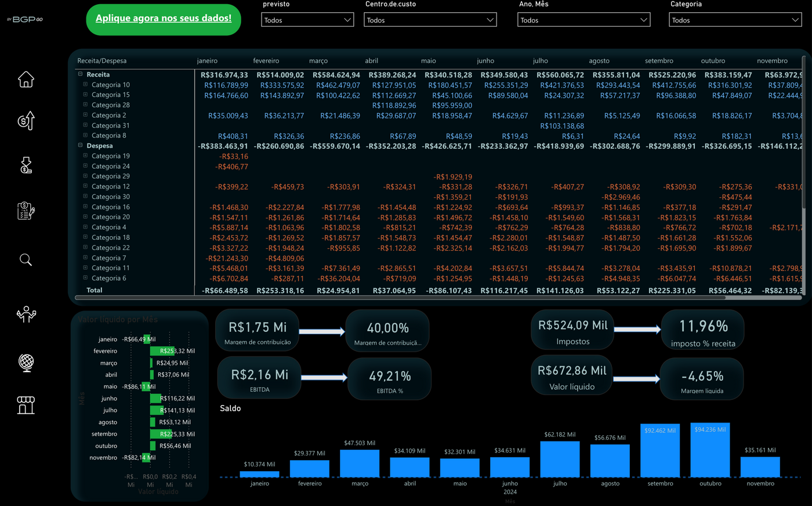Open the globe icon in sidebar

point(26,362)
